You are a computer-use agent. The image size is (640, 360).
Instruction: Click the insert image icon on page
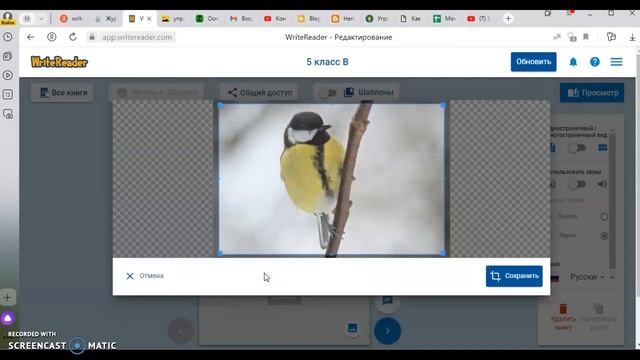[x=352, y=328]
